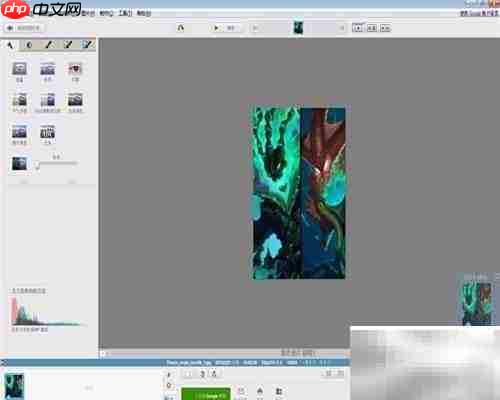This screenshot has width=500, height=400.
Task: Open the first effects brush tab
Action: [x=49, y=45]
